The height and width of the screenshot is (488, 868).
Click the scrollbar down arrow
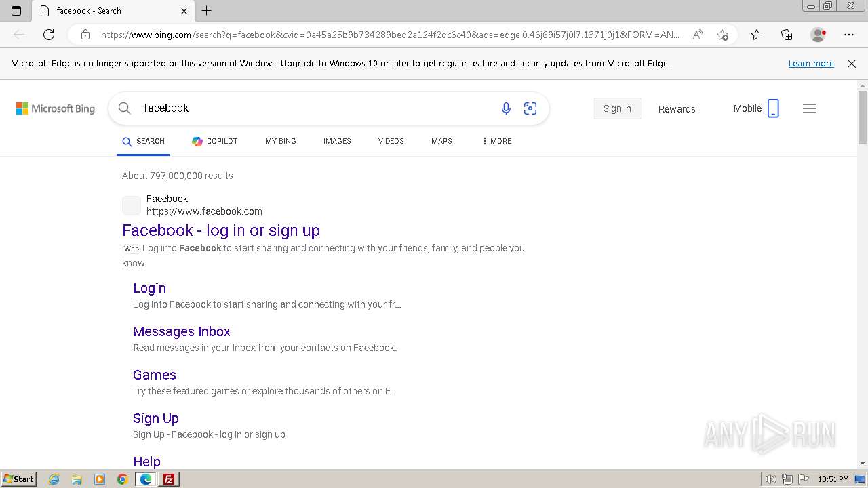pos(863,463)
